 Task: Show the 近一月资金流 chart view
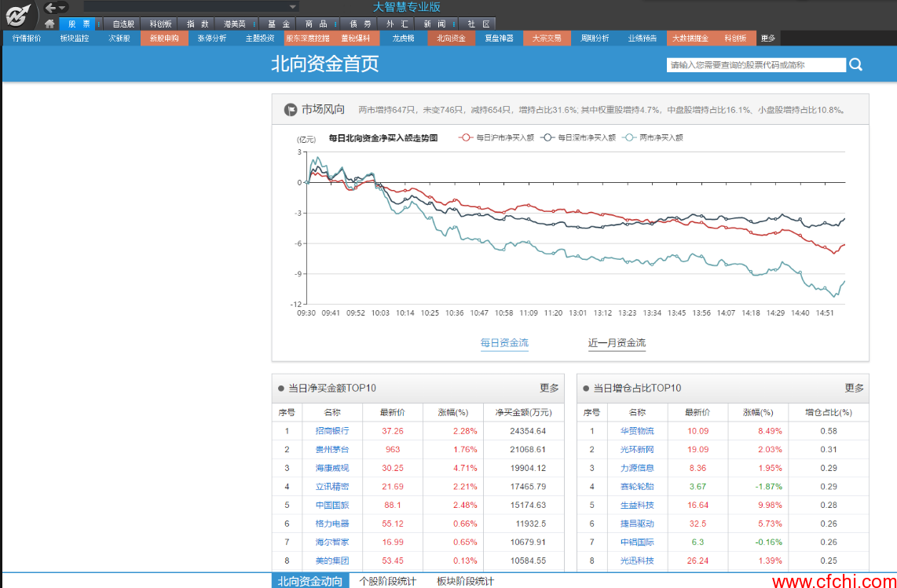pos(617,342)
